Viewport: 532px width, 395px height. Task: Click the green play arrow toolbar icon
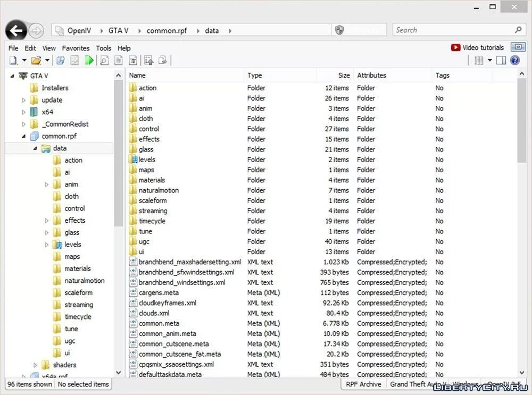pos(89,61)
